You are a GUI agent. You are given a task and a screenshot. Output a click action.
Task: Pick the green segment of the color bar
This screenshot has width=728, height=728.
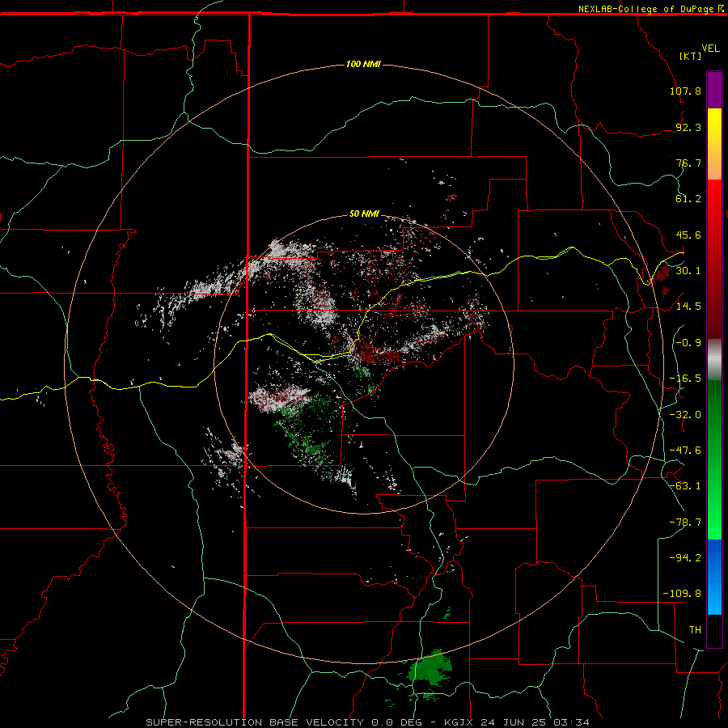[714, 459]
